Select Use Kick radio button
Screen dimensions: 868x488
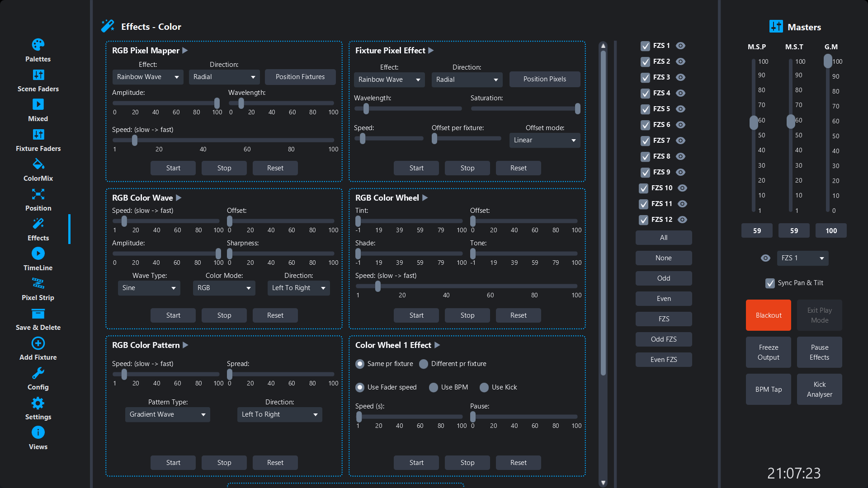[x=484, y=388]
